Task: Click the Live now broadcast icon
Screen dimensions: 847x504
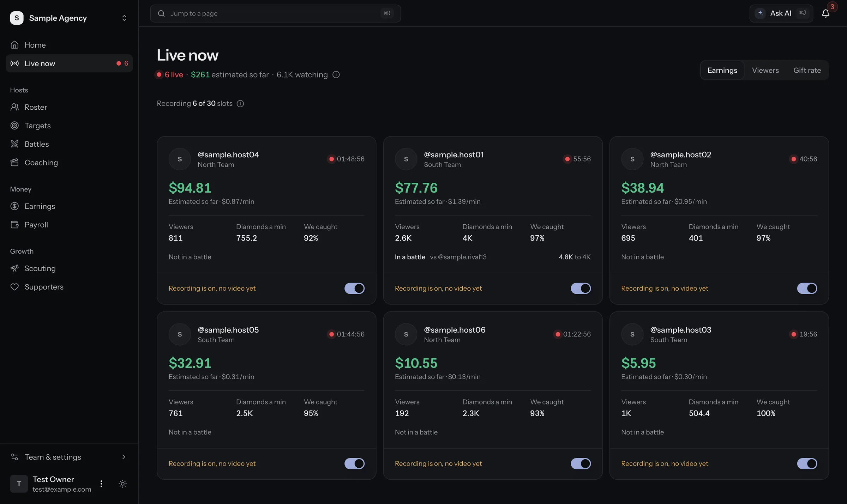Action: (x=14, y=63)
